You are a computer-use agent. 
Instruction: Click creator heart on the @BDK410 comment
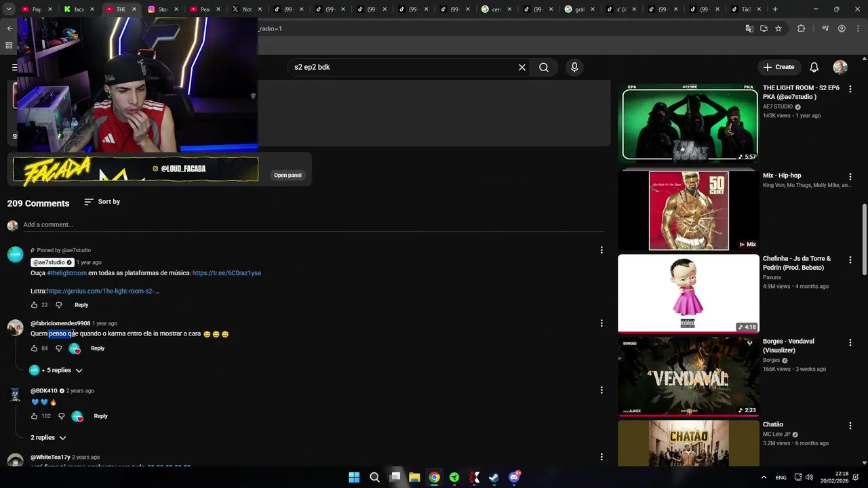[77, 416]
